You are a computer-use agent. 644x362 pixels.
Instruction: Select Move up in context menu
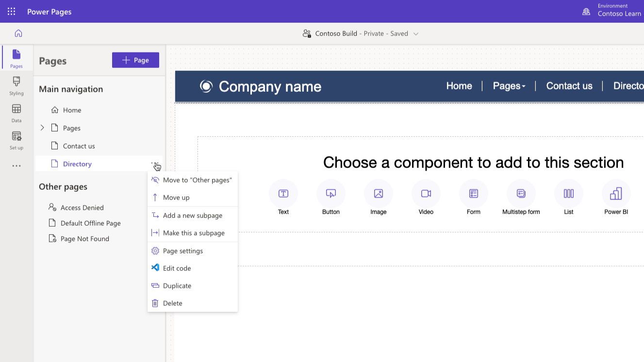click(193, 197)
